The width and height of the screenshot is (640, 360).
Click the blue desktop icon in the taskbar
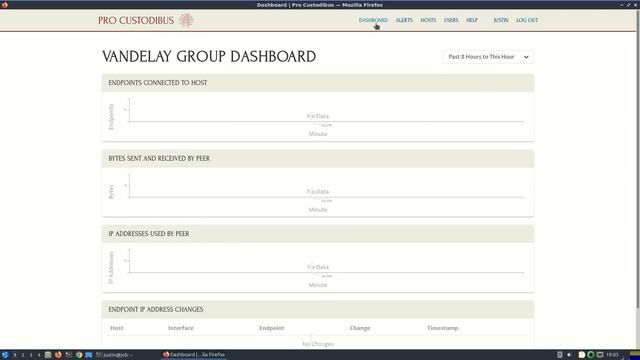(89, 355)
